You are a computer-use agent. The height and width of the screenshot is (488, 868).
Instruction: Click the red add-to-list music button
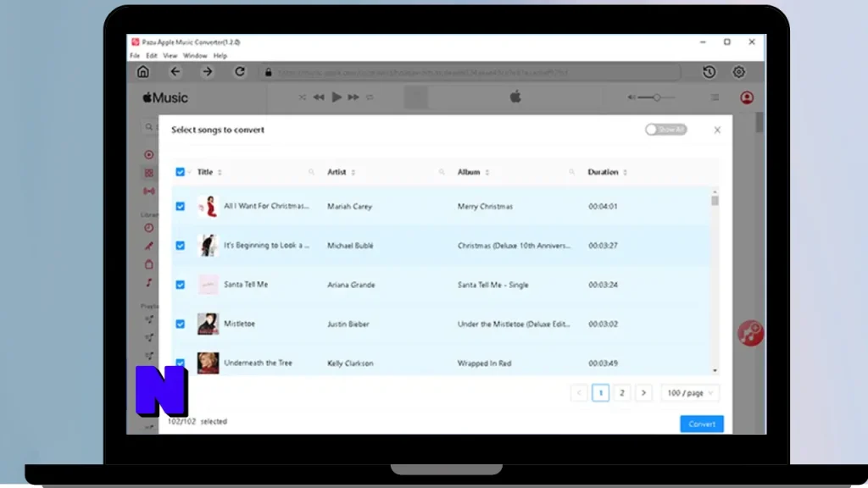[x=750, y=333]
